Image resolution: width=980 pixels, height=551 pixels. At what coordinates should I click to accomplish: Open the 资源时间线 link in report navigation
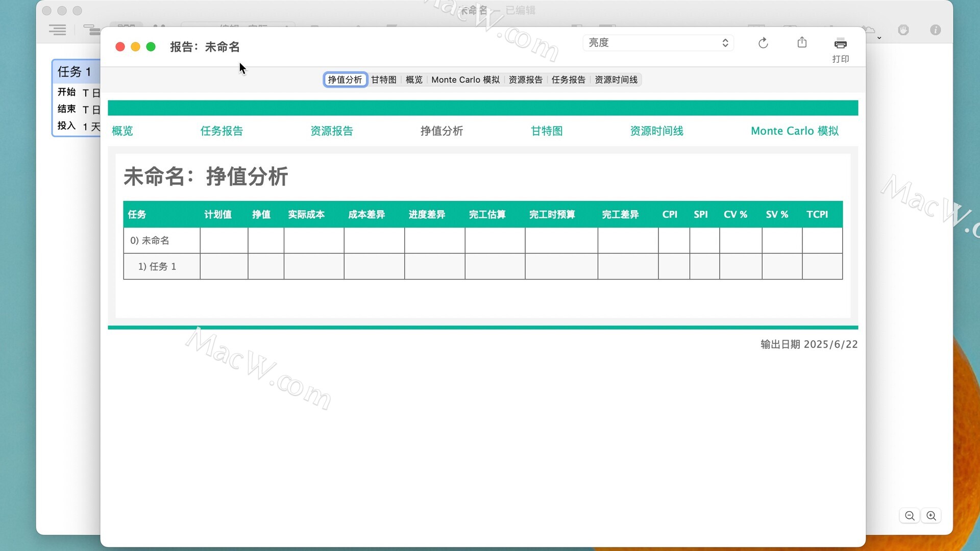[656, 131]
